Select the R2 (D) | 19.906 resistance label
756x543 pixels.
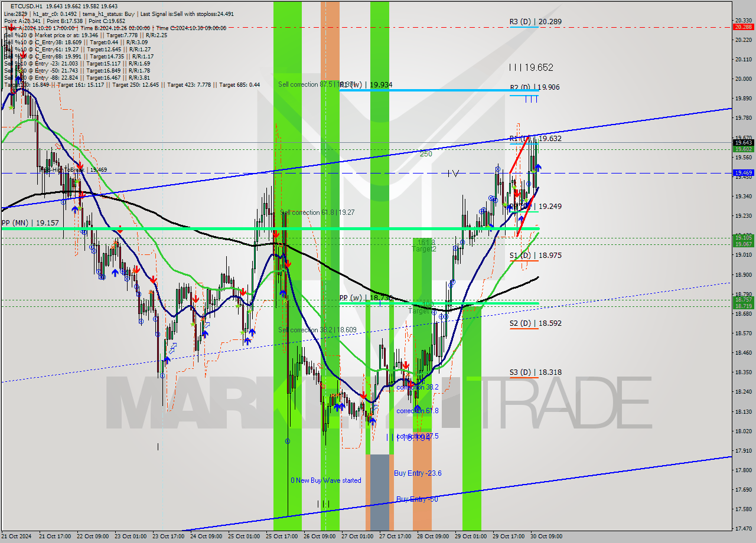535,87
